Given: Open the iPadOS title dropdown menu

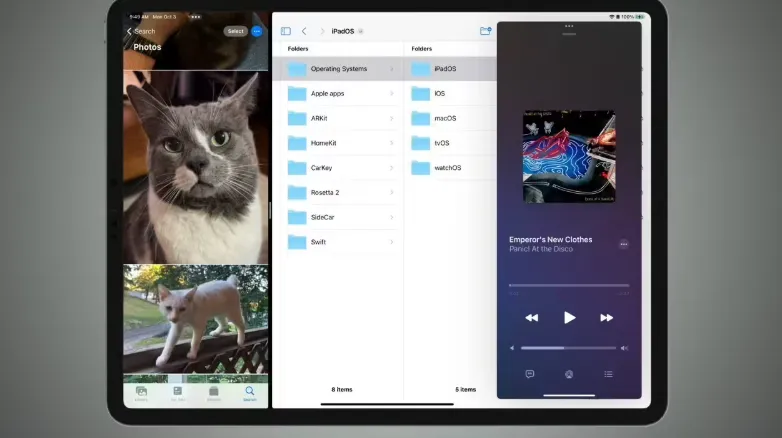Looking at the screenshot, I should coord(361,31).
